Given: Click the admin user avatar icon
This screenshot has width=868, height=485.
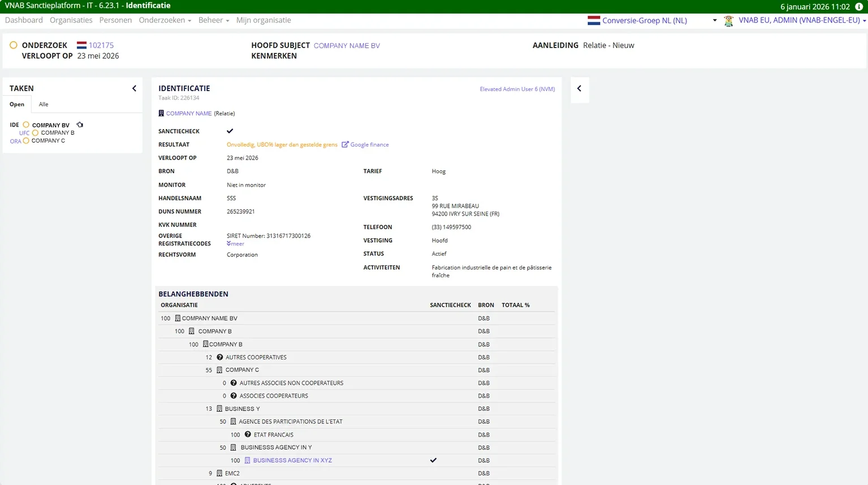Looking at the screenshot, I should 728,21.
